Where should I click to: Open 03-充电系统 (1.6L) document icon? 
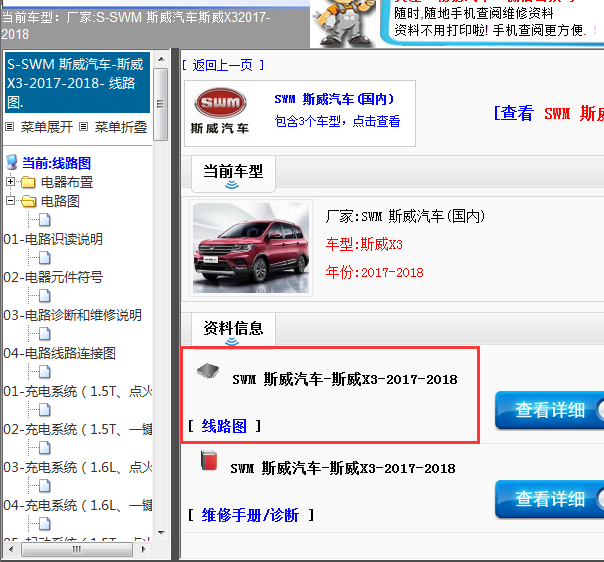coord(45,448)
